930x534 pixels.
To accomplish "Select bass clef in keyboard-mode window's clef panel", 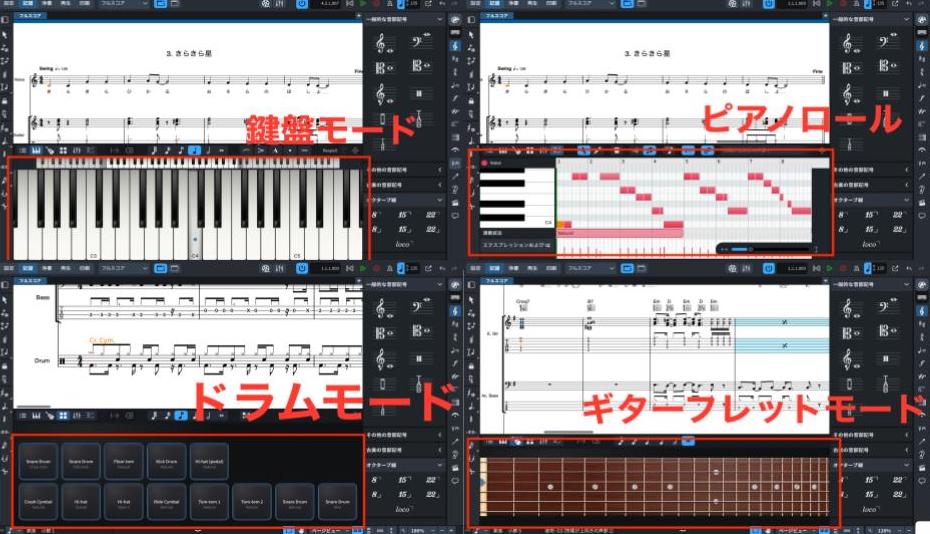I will point(420,40).
